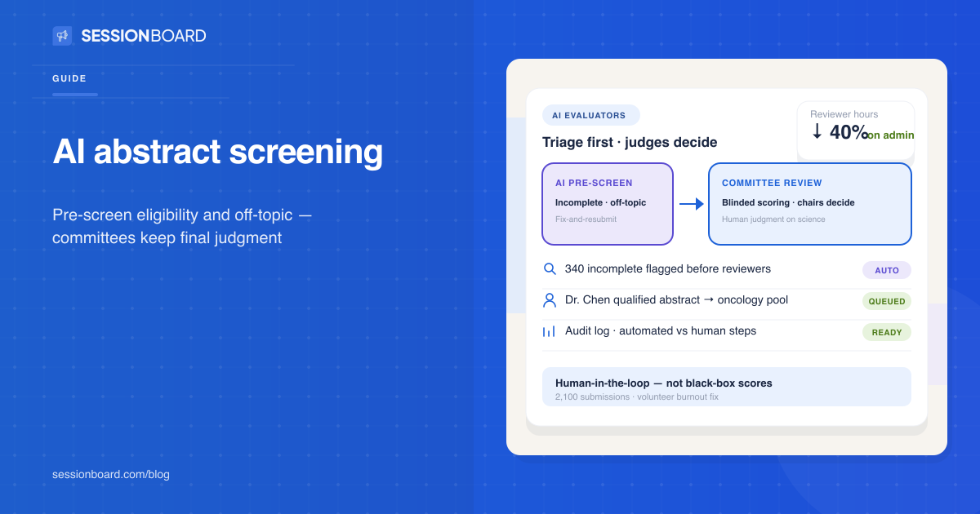Click 'Triage first · judges decide' heading

(x=630, y=142)
